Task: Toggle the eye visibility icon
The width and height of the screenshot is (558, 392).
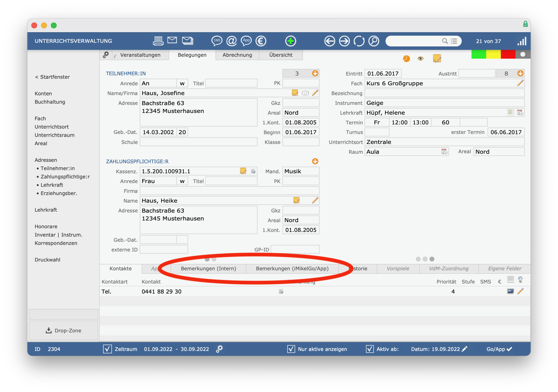Action: (x=421, y=58)
